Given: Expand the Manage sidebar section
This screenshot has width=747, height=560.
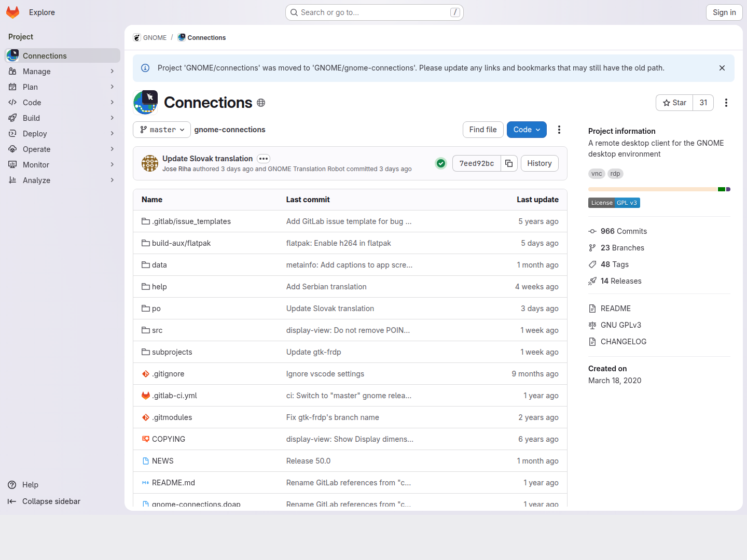Looking at the screenshot, I should (62, 72).
